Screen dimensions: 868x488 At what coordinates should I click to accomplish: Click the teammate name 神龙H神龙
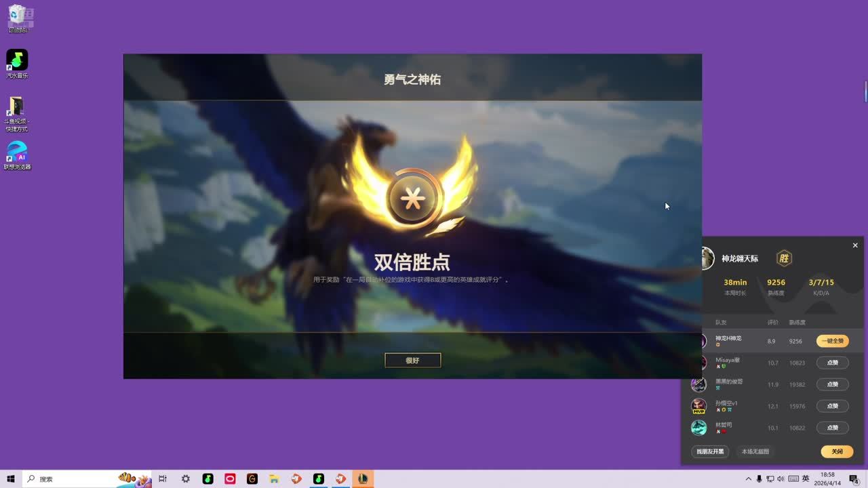pos(728,338)
